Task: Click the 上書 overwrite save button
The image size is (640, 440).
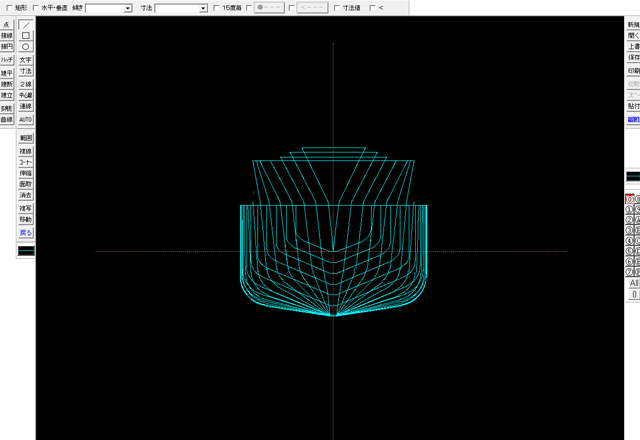Action: tap(633, 47)
